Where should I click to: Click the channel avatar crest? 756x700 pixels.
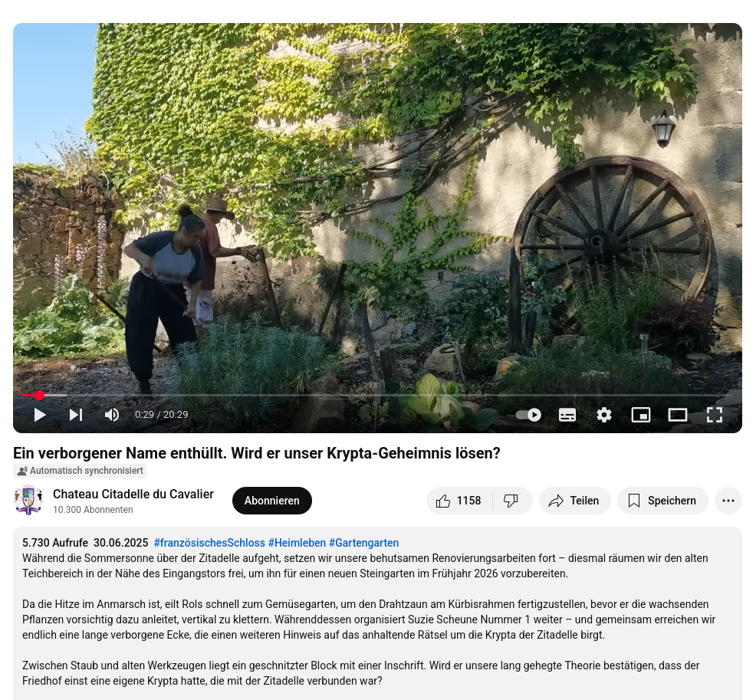coord(28,501)
